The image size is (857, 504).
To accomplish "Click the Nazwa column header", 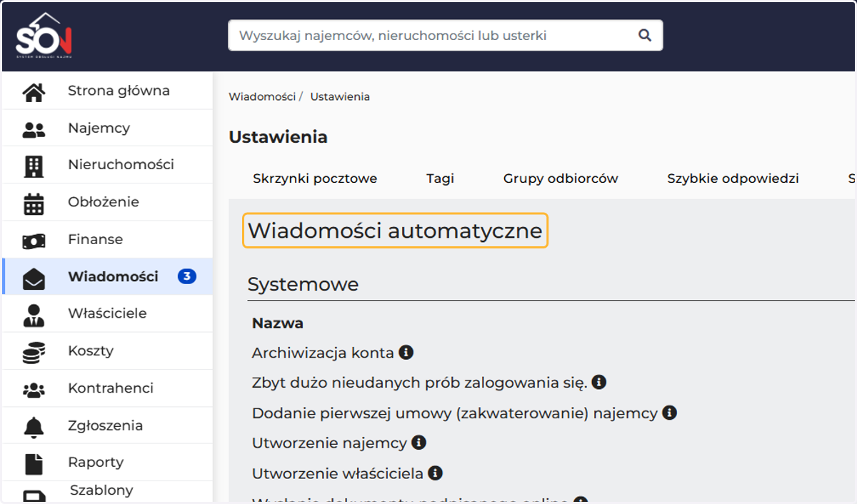I will click(x=278, y=323).
